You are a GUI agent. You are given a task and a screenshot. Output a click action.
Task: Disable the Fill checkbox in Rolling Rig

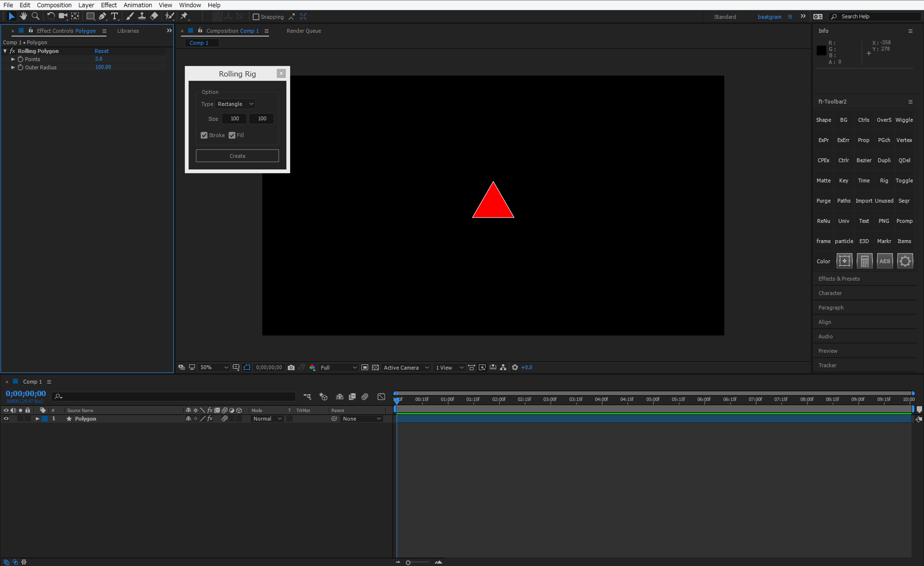(x=232, y=135)
